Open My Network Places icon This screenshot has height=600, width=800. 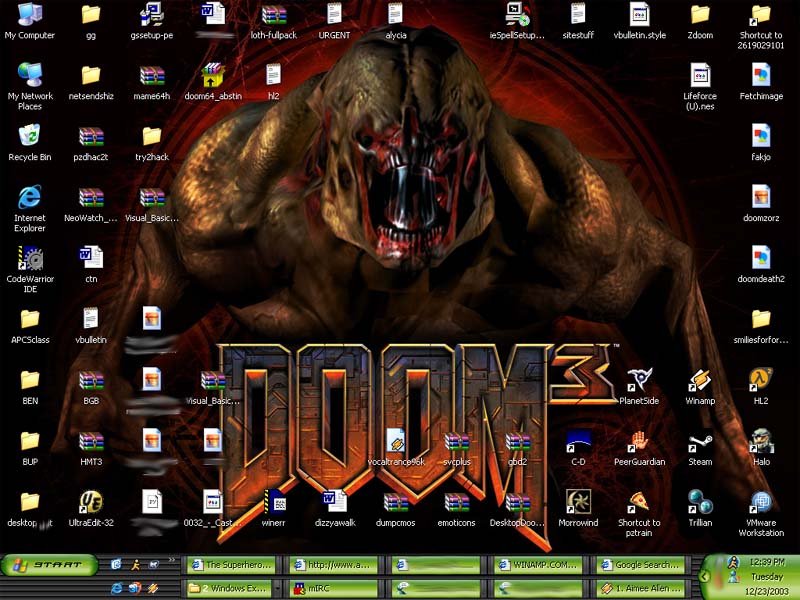click(30, 86)
